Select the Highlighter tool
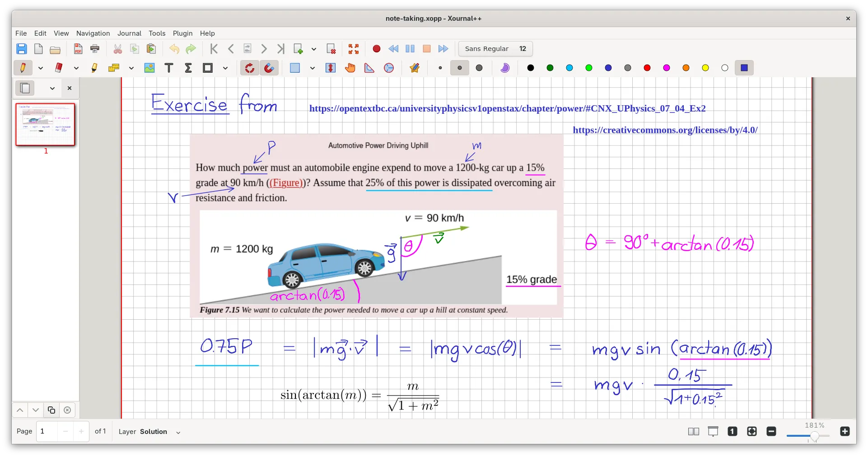Viewport: 868px width, 457px height. [x=94, y=68]
